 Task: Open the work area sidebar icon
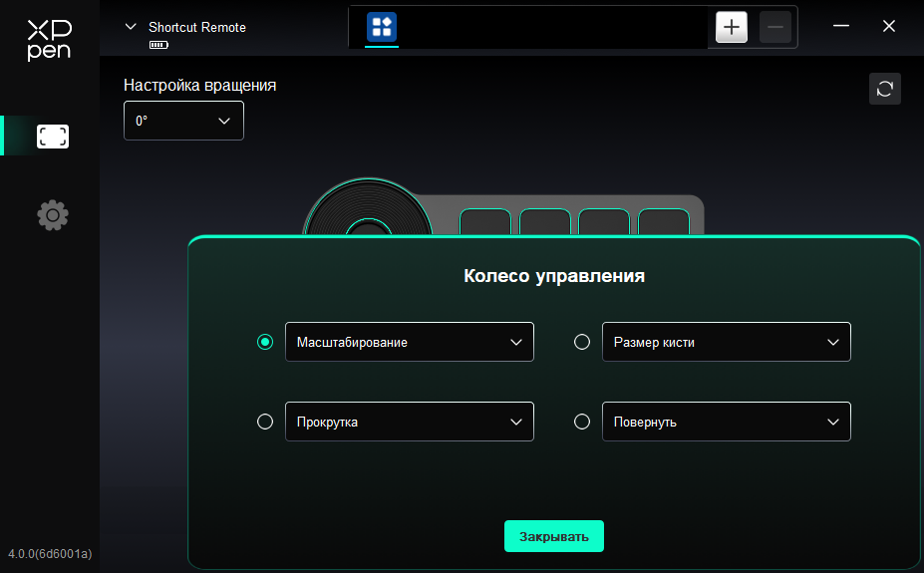click(53, 137)
